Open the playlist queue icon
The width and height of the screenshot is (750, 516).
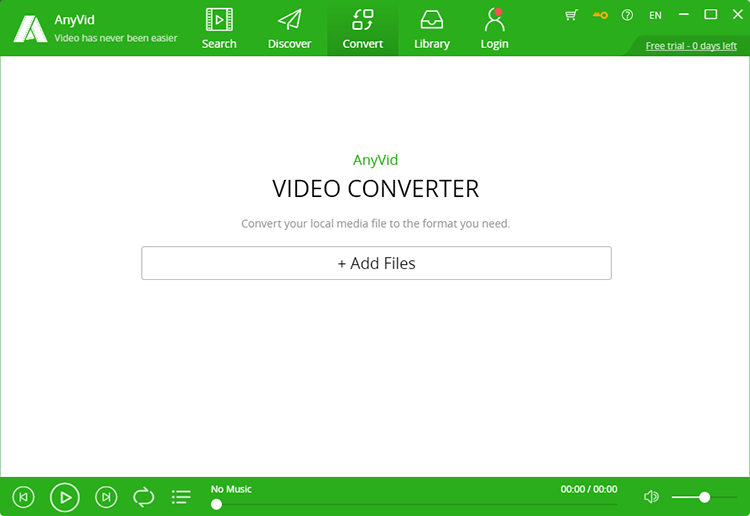coord(181,497)
